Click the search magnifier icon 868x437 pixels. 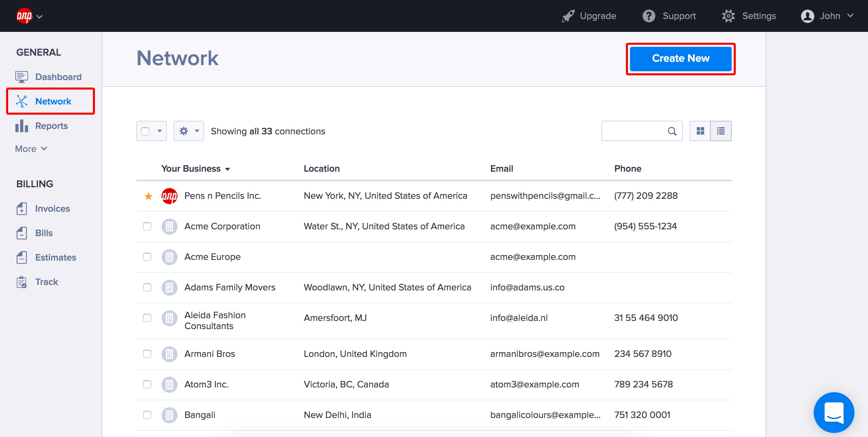(672, 131)
